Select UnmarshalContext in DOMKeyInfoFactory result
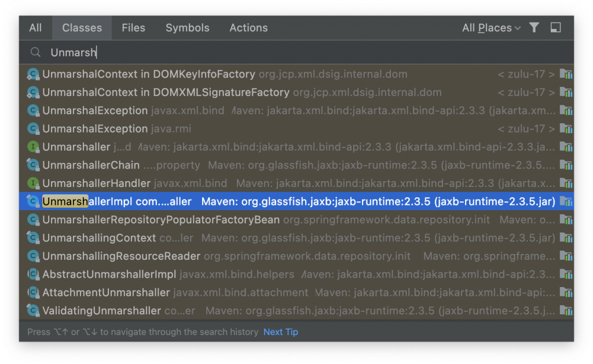 [x=148, y=74]
